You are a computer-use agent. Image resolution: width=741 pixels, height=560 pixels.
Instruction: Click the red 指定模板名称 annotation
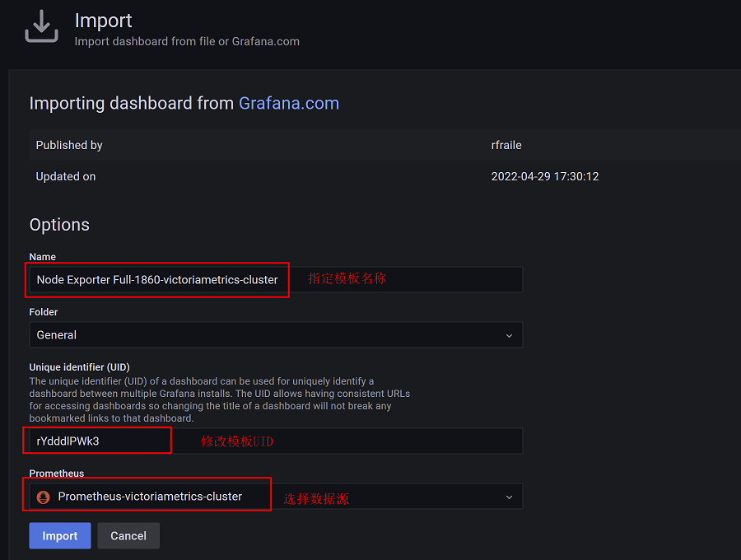pos(347,279)
